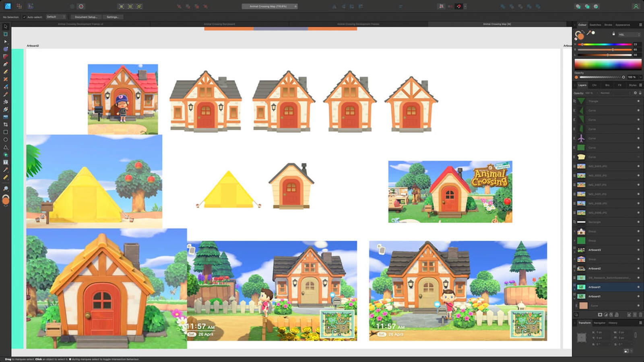Click the Mask Layer icon below layers
This screenshot has height=362, width=644.
[x=600, y=315]
